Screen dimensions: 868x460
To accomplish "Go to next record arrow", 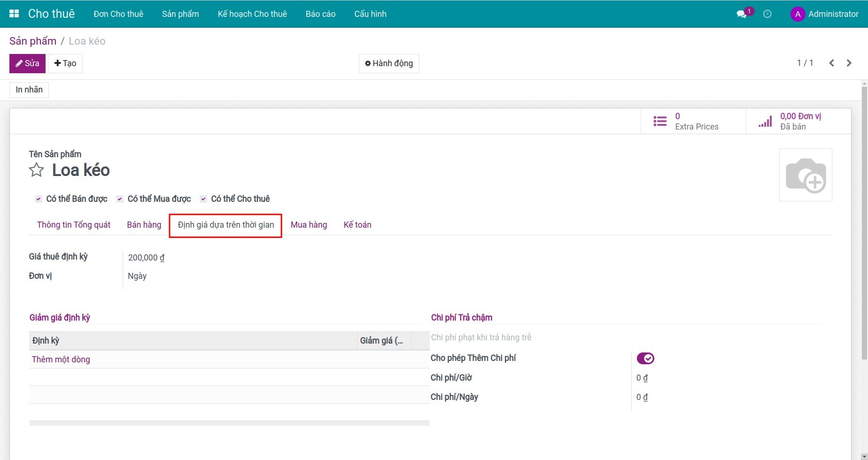I will tap(849, 63).
